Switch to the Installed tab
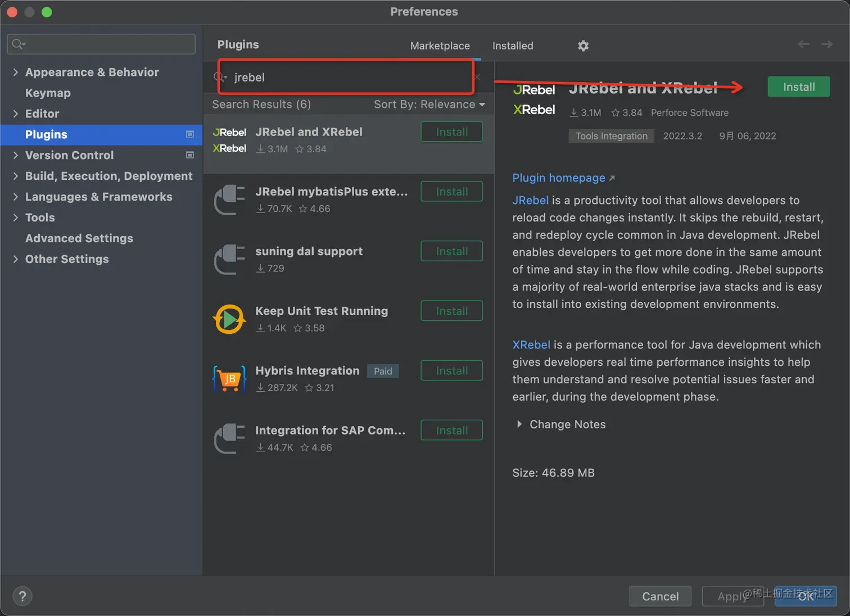This screenshot has width=850, height=616. tap(513, 46)
